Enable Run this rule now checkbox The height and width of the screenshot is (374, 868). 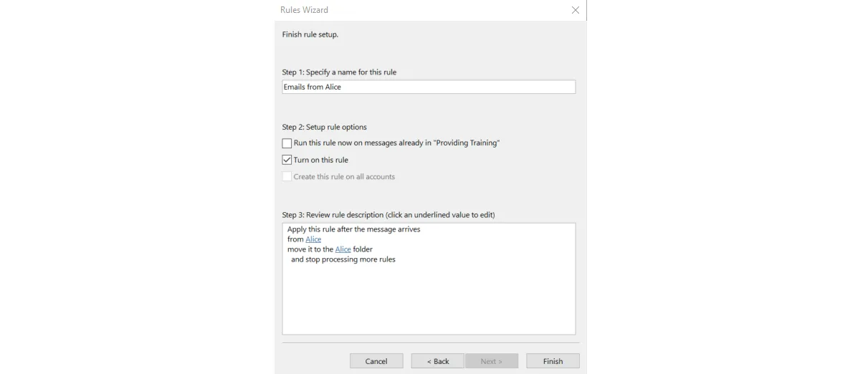(x=287, y=143)
